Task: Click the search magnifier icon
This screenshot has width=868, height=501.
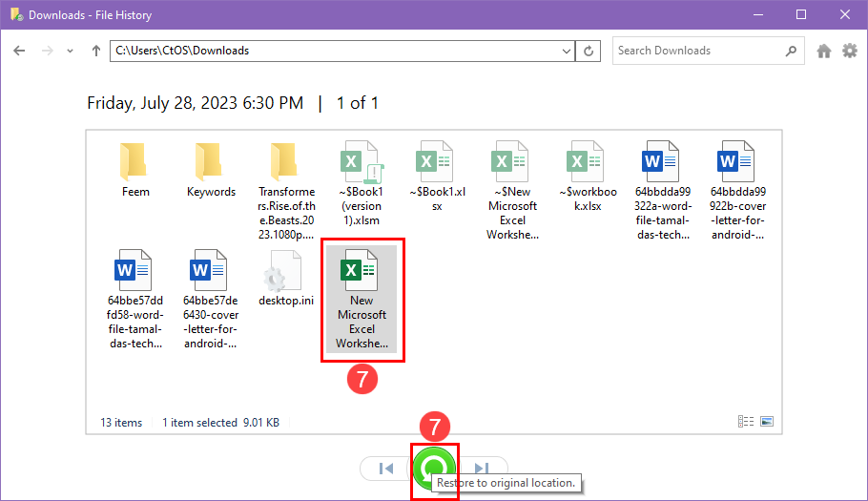Action: point(791,51)
